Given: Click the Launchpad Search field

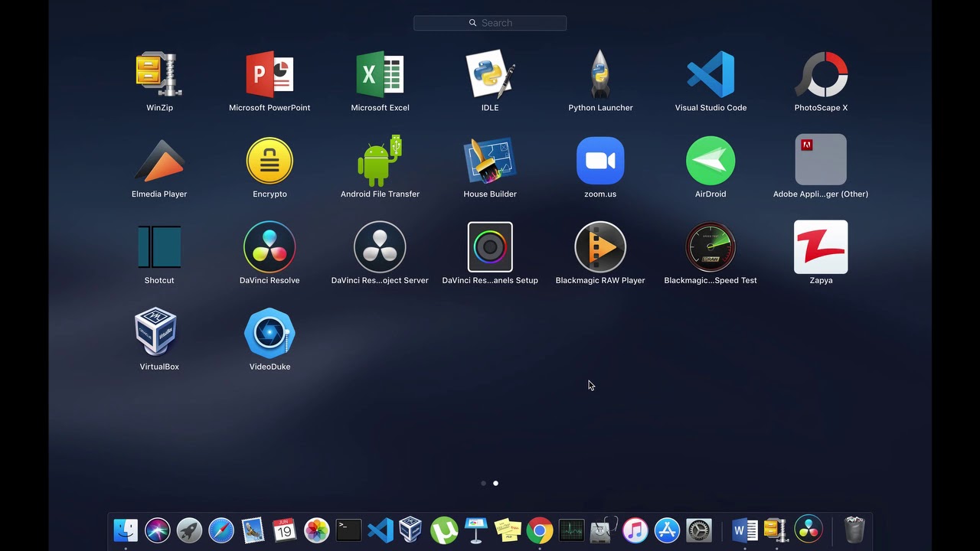Looking at the screenshot, I should point(490,23).
